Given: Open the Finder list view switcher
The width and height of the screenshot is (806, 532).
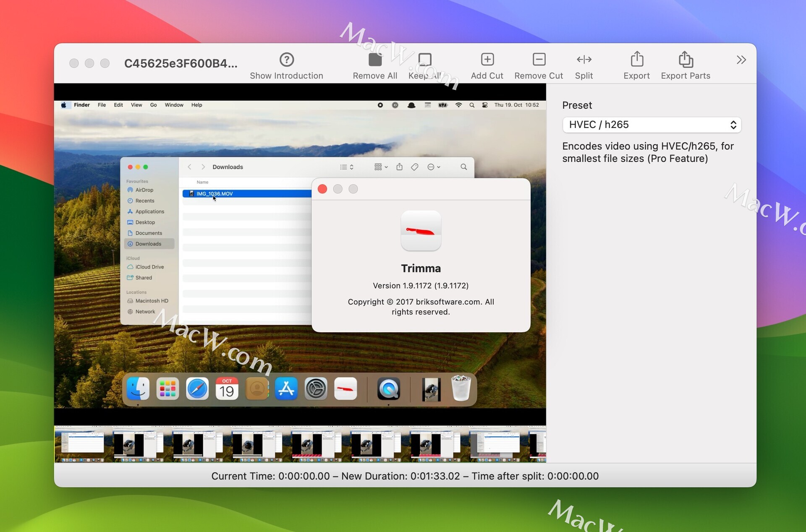Looking at the screenshot, I should coord(347,167).
